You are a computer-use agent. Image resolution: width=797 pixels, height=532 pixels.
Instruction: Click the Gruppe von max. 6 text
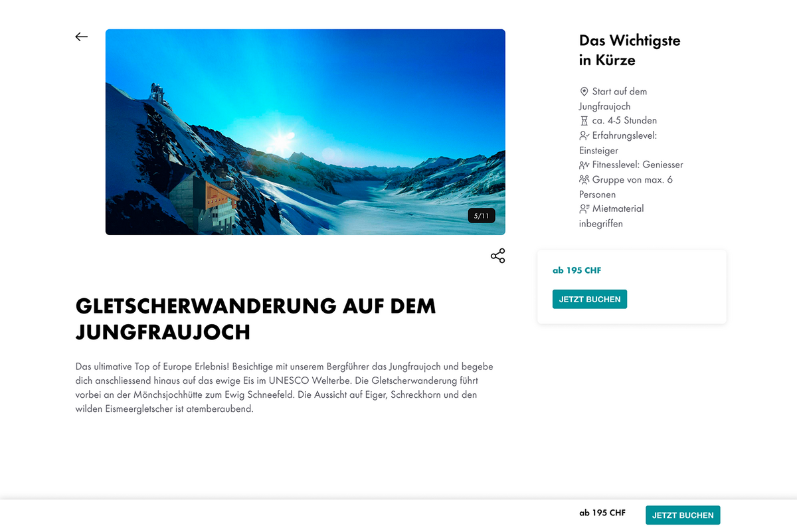632,179
